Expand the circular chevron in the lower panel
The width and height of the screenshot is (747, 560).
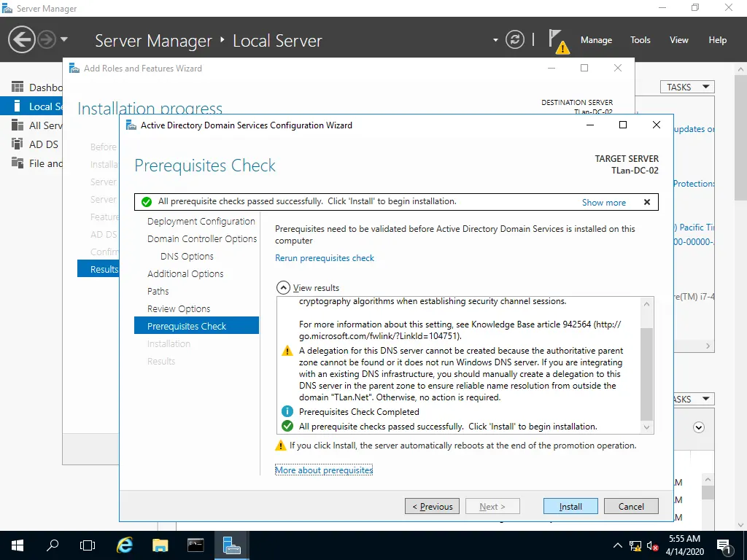pyautogui.click(x=698, y=427)
